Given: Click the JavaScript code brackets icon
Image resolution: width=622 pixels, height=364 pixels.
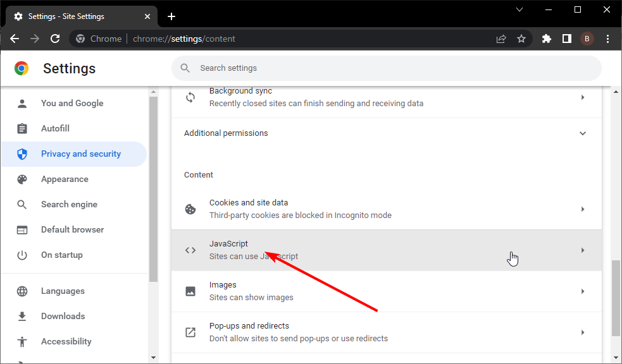Looking at the screenshot, I should [x=190, y=250].
